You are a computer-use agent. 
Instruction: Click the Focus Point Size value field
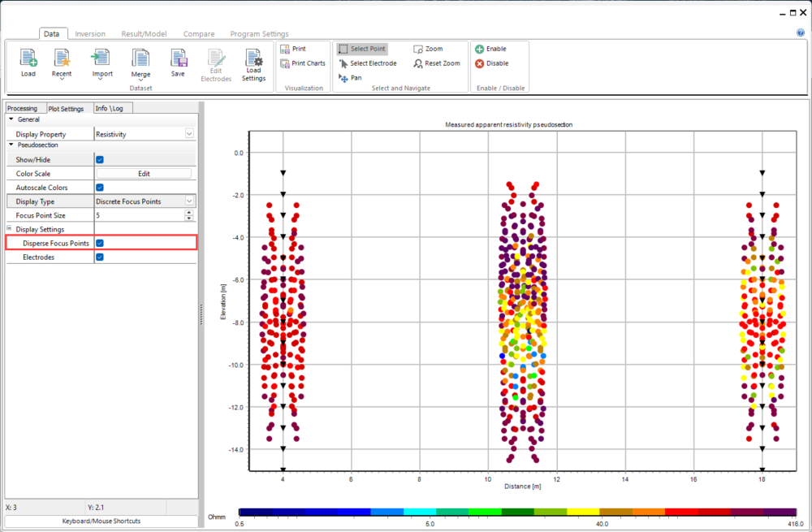(x=140, y=215)
